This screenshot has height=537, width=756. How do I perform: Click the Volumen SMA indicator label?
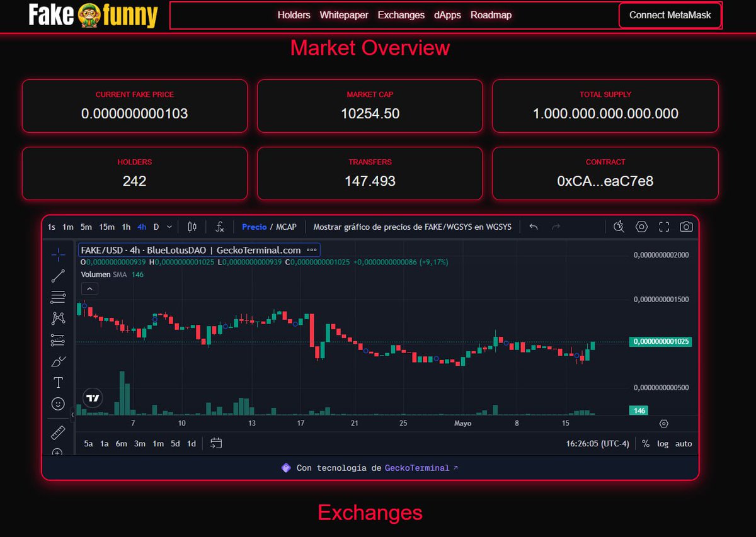105,274
